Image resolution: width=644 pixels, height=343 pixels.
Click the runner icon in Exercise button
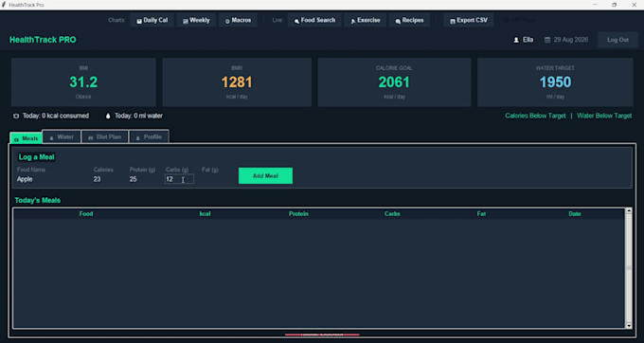[353, 21]
